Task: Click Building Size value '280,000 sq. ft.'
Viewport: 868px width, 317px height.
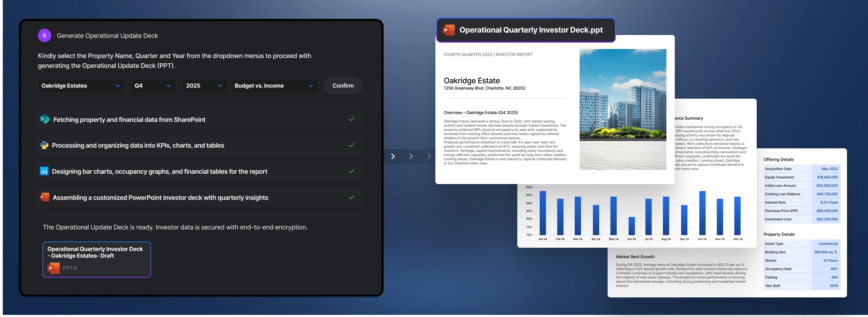Action: (826, 252)
